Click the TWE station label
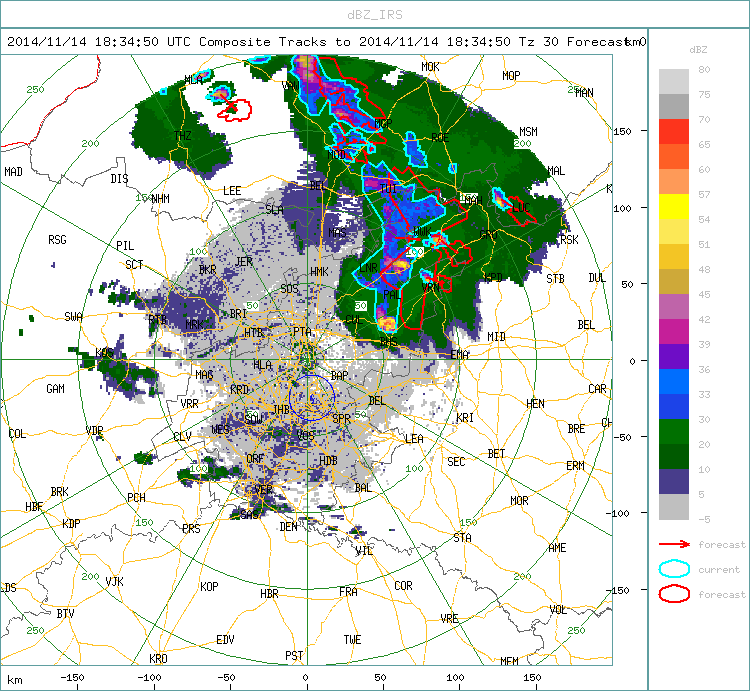 pos(352,640)
